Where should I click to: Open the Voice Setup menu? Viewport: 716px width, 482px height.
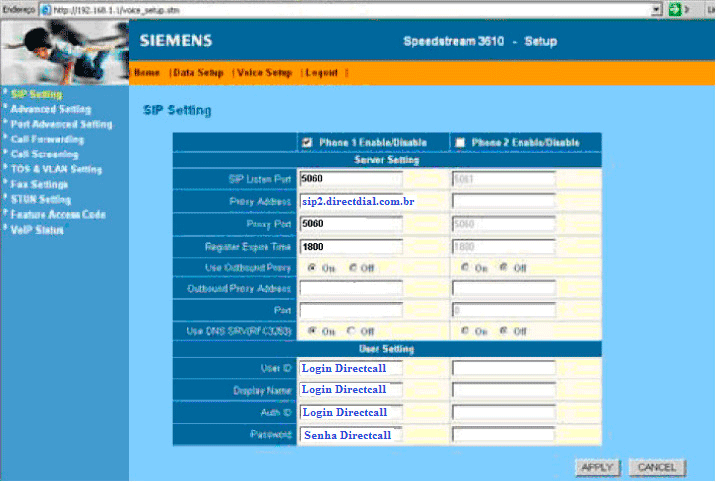coord(264,73)
